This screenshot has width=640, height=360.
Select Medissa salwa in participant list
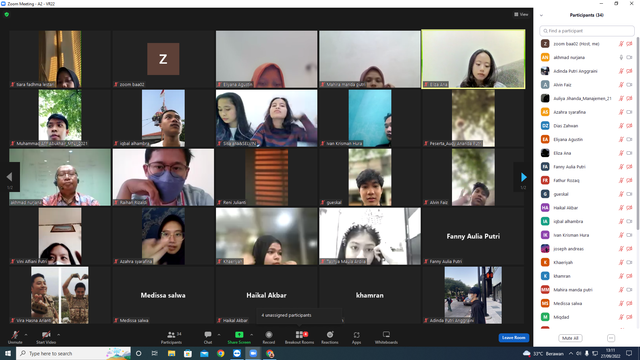click(x=587, y=303)
